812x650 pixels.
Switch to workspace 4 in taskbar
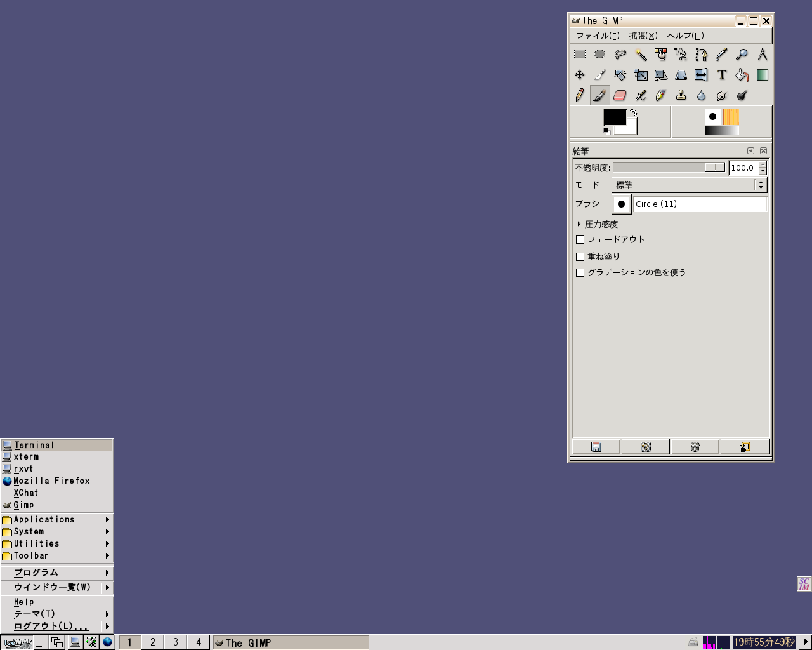(199, 642)
